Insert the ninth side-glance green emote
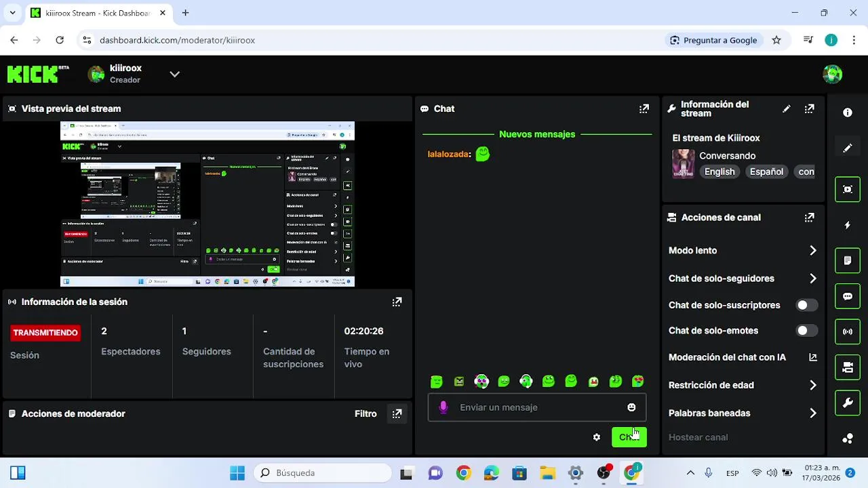 coord(616,382)
